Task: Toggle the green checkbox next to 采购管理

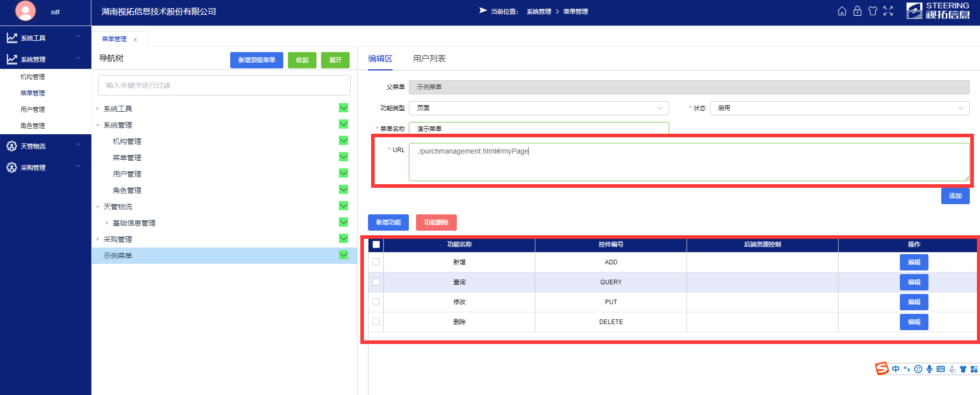Action: coord(344,239)
